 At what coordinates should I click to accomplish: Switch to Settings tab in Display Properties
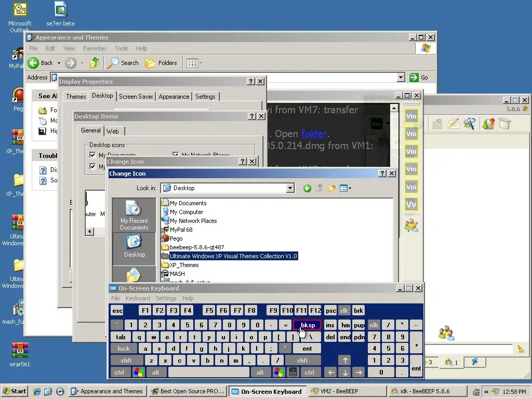point(205,96)
